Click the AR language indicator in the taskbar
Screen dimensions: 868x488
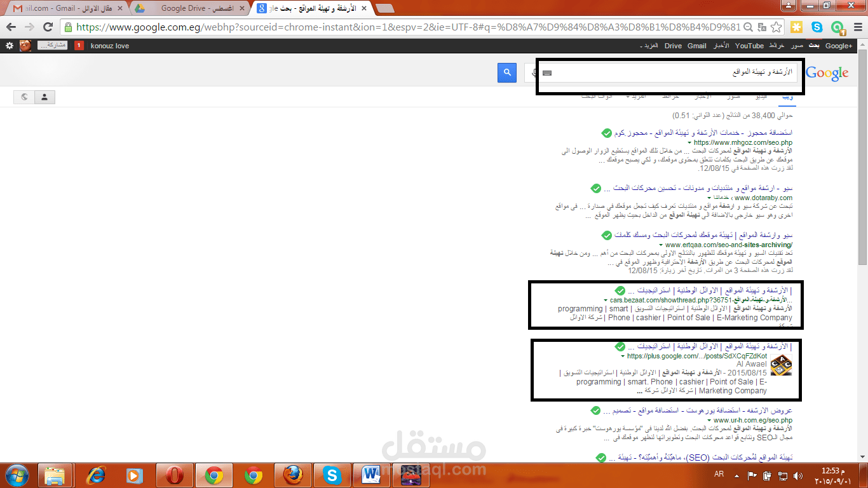(719, 475)
